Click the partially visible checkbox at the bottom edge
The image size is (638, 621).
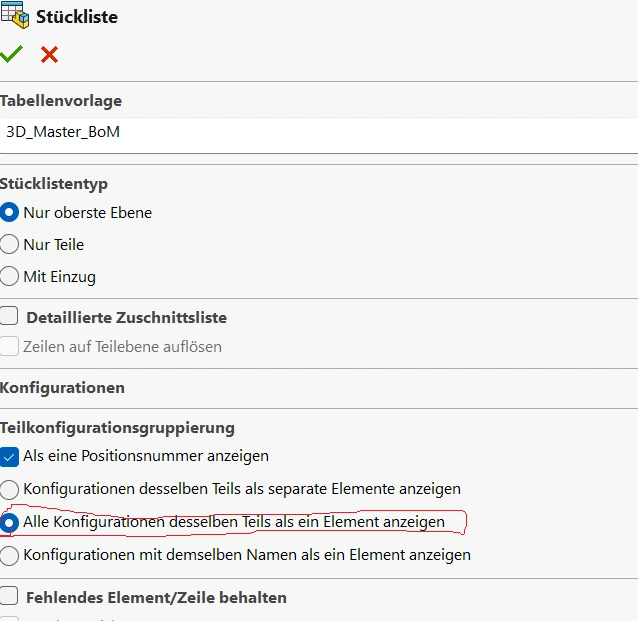9,618
